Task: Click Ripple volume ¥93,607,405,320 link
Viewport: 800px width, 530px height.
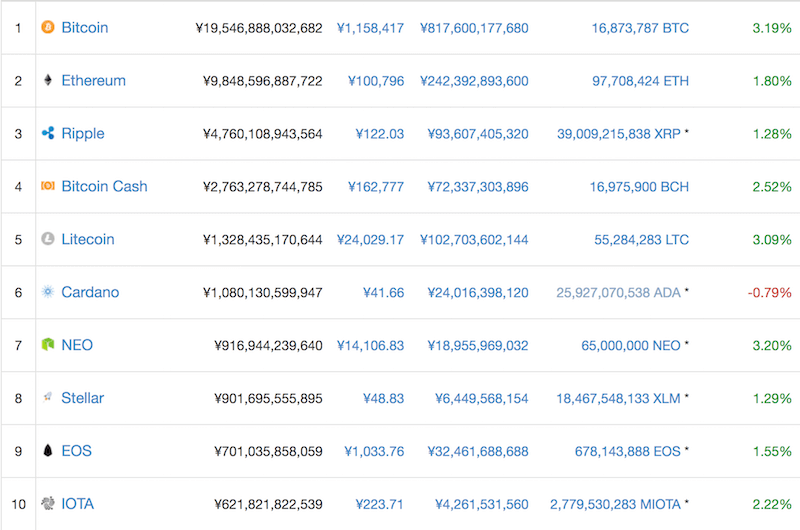Action: click(x=478, y=134)
